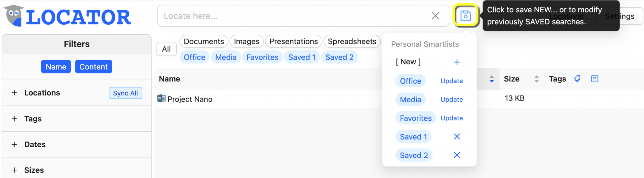This screenshot has width=644, height=178.
Task: Select the All results tab
Action: click(x=166, y=49)
